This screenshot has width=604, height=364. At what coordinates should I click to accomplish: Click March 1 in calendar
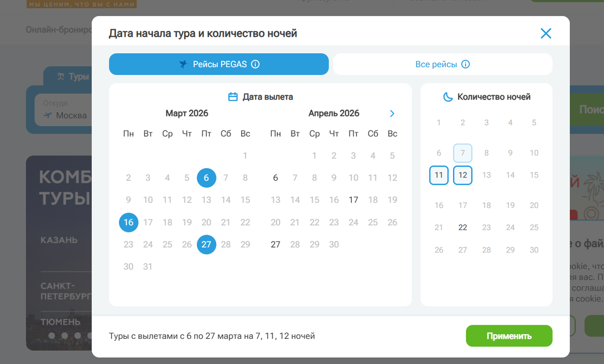pyautogui.click(x=245, y=156)
